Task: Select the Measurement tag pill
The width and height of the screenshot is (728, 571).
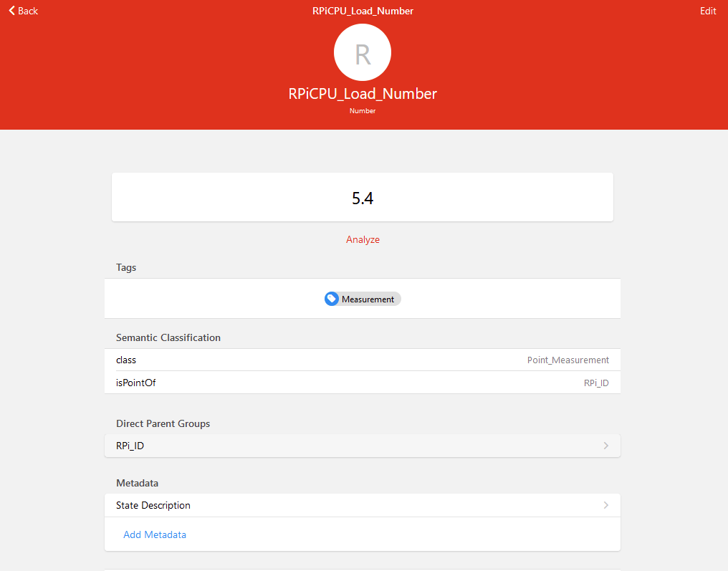Action: [362, 299]
